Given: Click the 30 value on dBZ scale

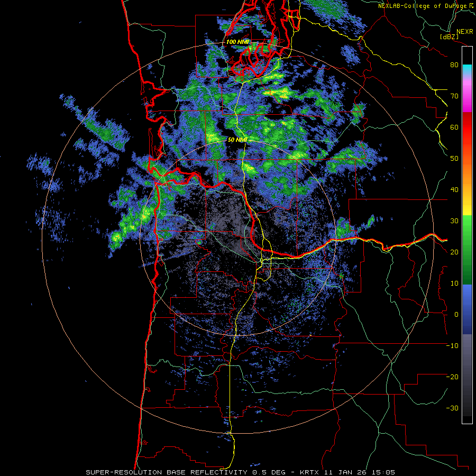Looking at the screenshot, I should point(454,221).
